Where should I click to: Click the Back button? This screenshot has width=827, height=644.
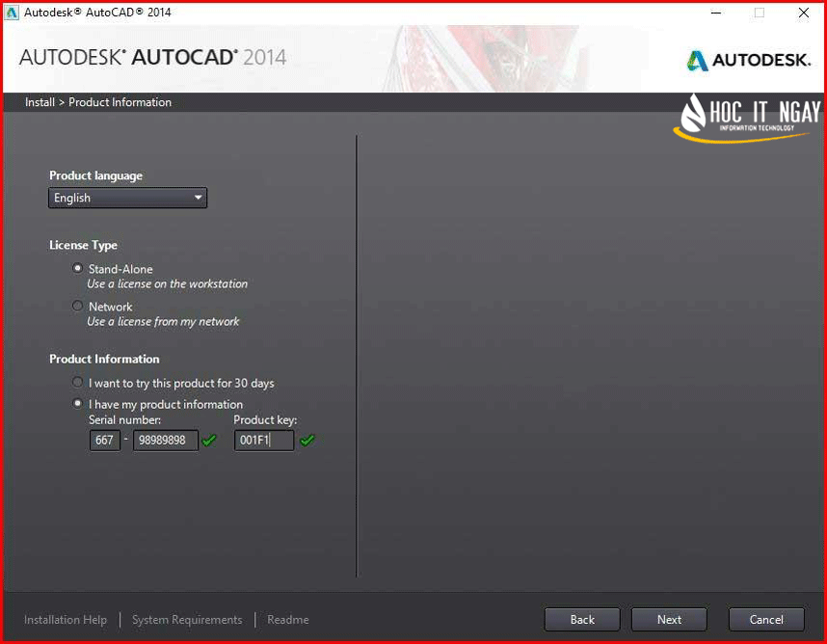coord(582,619)
